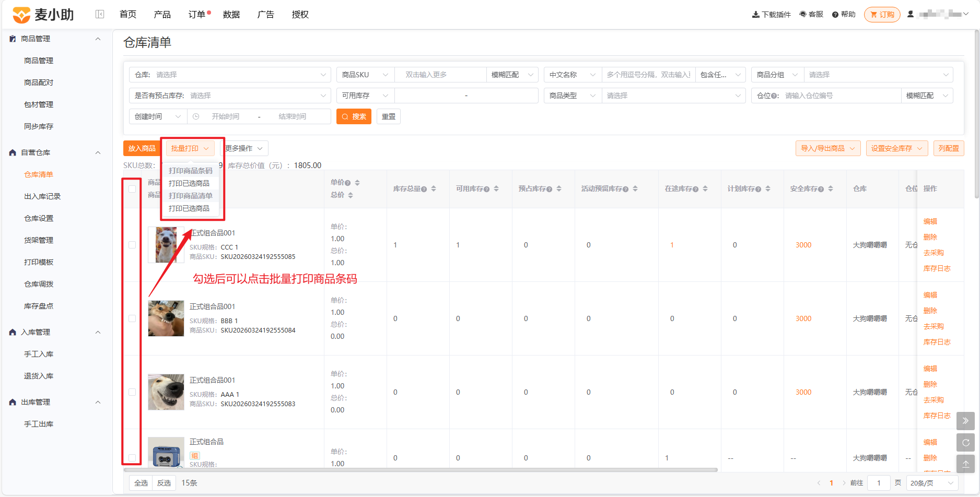Open the 创建时间 dropdown
Image resolution: width=980 pixels, height=497 pixels.
tap(158, 116)
